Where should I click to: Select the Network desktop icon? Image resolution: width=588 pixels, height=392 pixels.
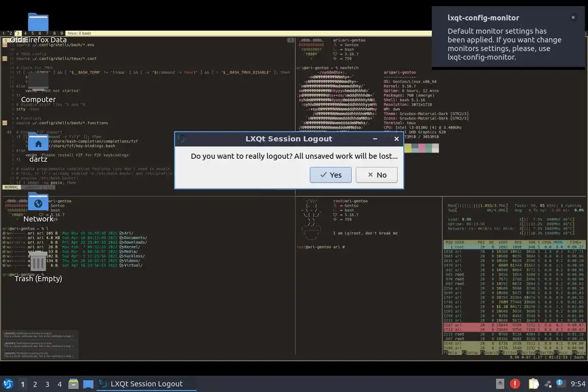coord(38,208)
